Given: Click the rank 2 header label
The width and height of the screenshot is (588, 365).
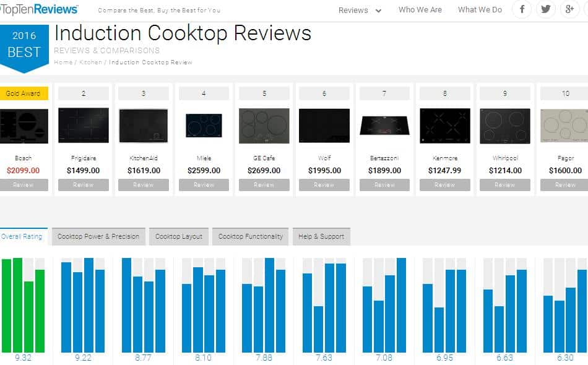Looking at the screenshot, I should pos(84,93).
